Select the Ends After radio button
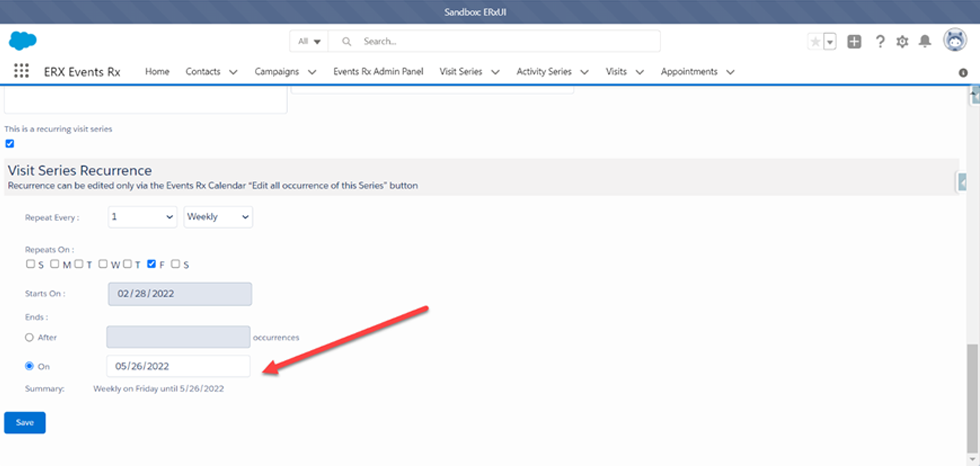The image size is (980, 467). tap(30, 337)
